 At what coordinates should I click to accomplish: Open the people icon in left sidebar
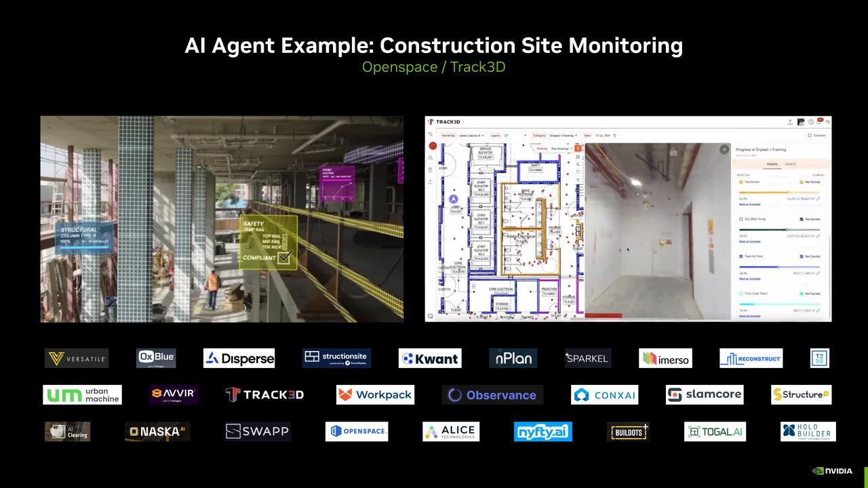tap(431, 158)
